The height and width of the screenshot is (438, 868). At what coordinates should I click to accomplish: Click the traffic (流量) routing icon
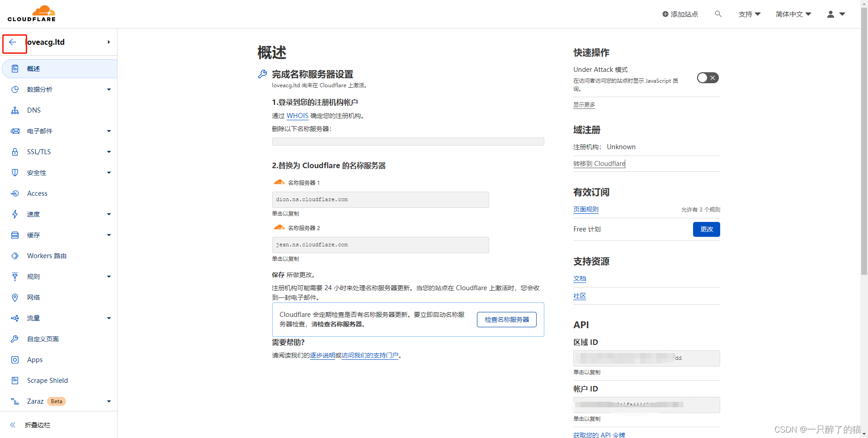pos(15,318)
